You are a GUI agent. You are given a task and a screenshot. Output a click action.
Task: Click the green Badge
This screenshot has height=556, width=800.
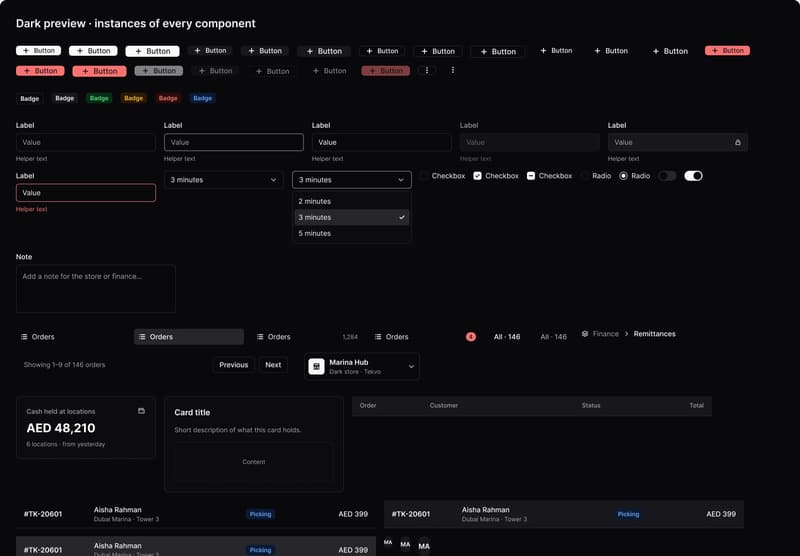pos(99,98)
